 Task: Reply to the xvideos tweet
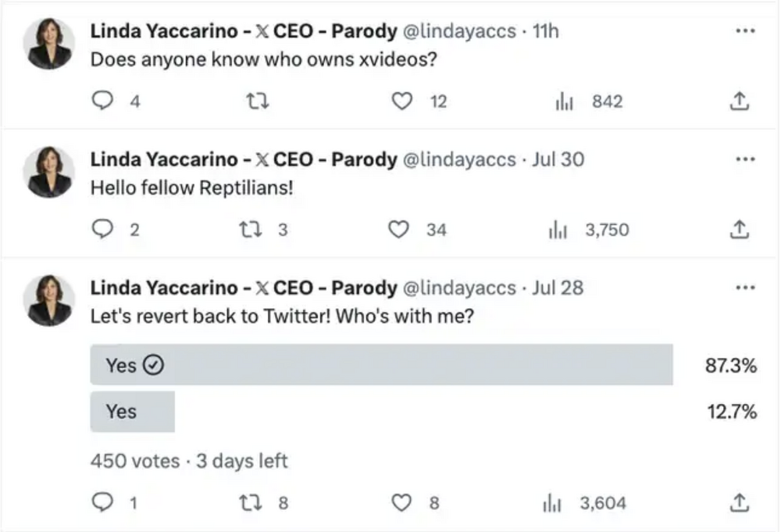tap(102, 102)
